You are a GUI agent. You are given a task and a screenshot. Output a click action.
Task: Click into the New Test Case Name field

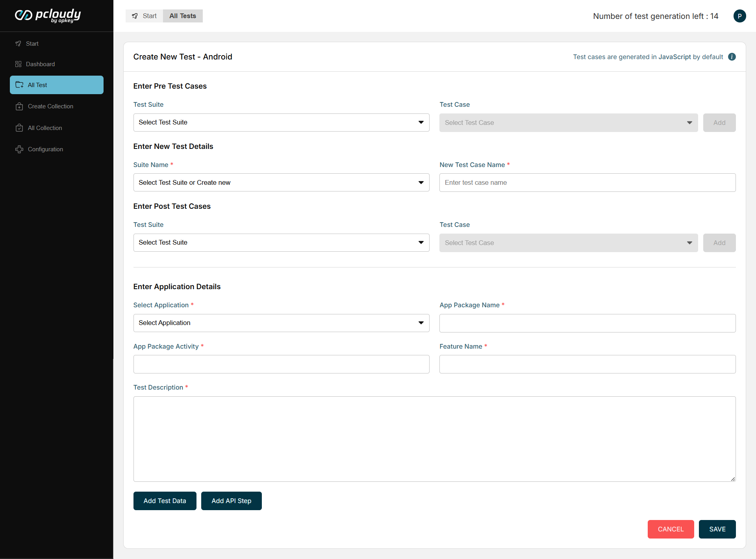(587, 183)
